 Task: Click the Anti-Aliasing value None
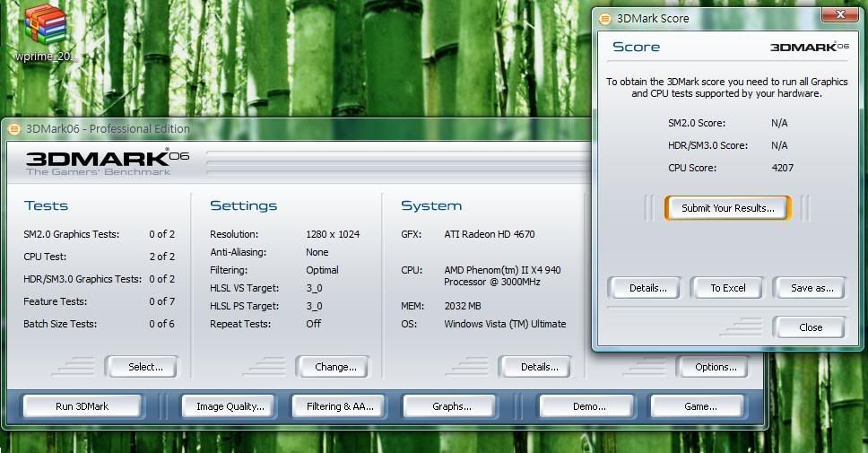click(x=317, y=252)
